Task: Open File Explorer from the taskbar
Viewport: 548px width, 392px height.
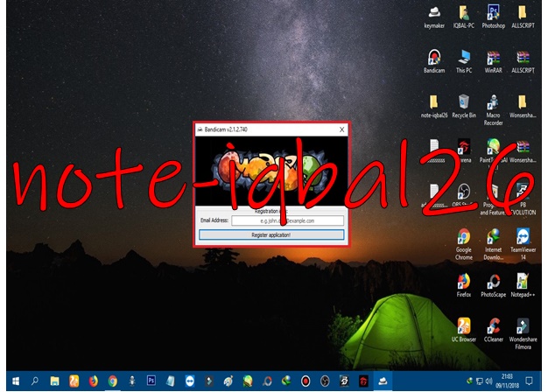Action: (x=54, y=381)
